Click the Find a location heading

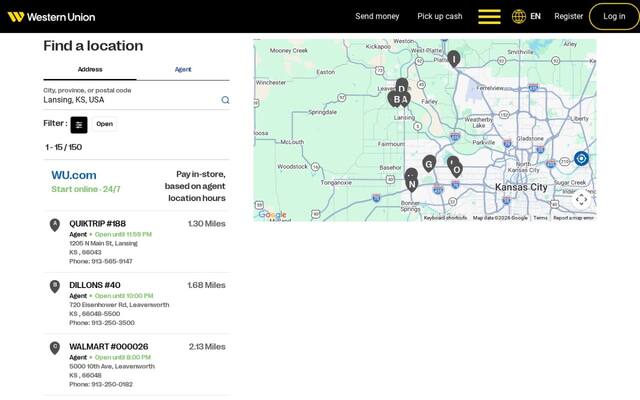coord(93,46)
